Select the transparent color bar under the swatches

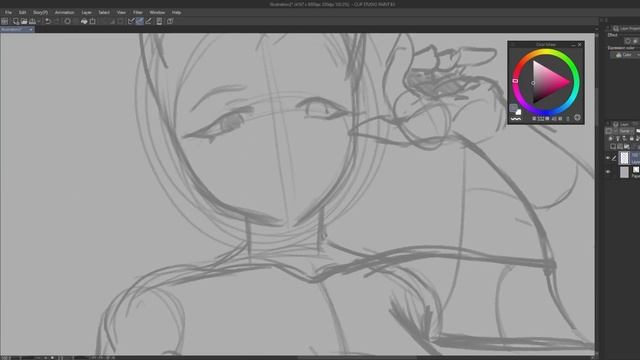point(516,119)
